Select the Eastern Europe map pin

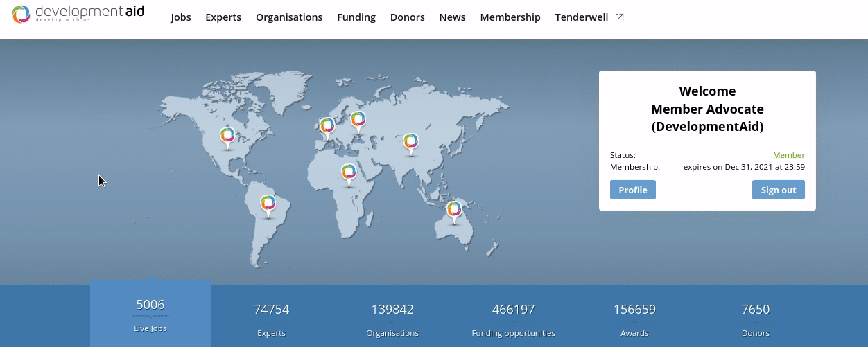pos(358,121)
